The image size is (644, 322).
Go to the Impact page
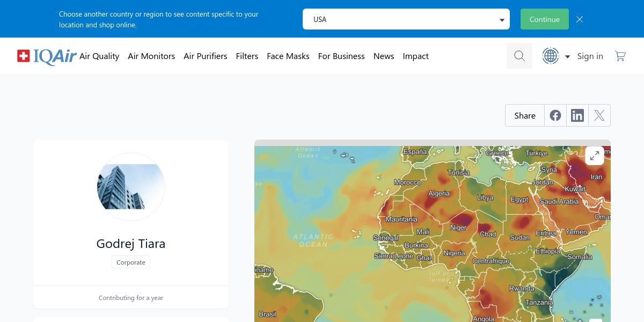click(x=416, y=56)
